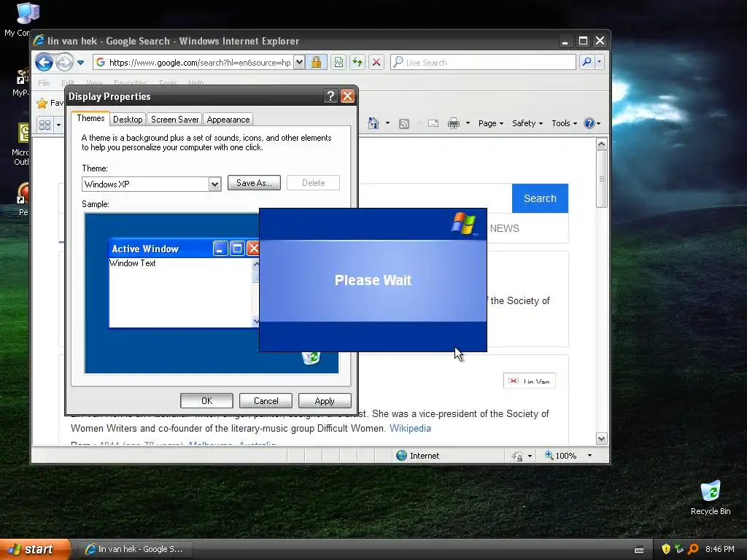Screen dimensions: 747x560
Task: Expand the tab list arrow beside Quick Tabs
Action: coord(58,125)
